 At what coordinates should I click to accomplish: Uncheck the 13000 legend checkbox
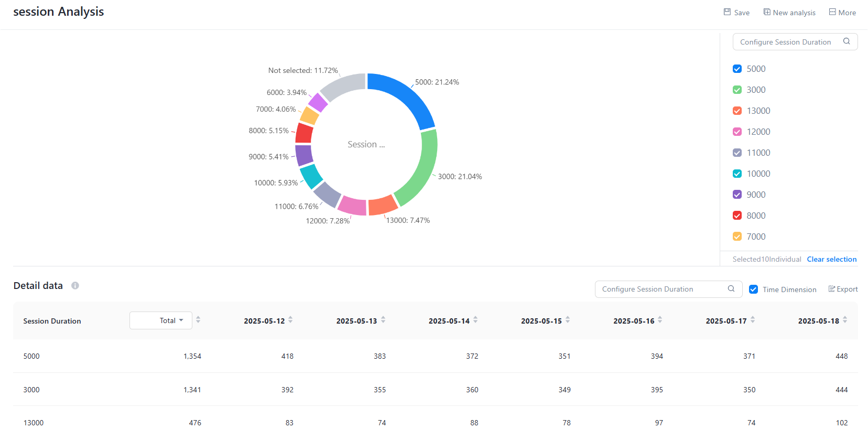click(x=737, y=111)
